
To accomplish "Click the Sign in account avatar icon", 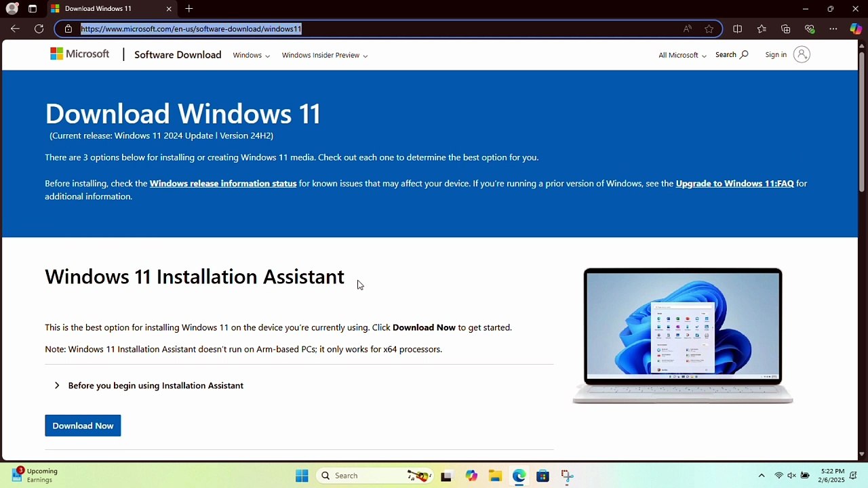I will (802, 54).
